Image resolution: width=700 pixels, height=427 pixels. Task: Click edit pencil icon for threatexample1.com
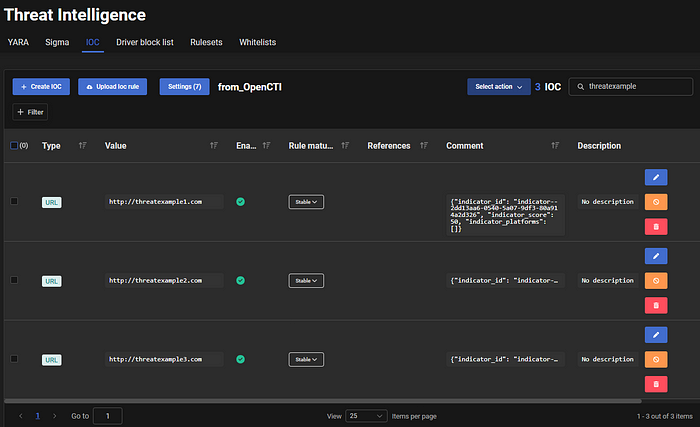tap(657, 177)
